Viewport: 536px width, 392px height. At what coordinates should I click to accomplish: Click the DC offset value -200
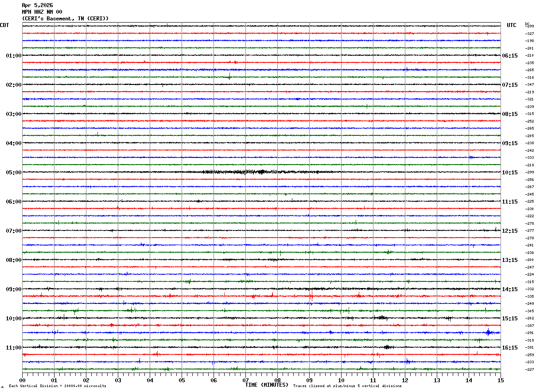tap(529, 260)
